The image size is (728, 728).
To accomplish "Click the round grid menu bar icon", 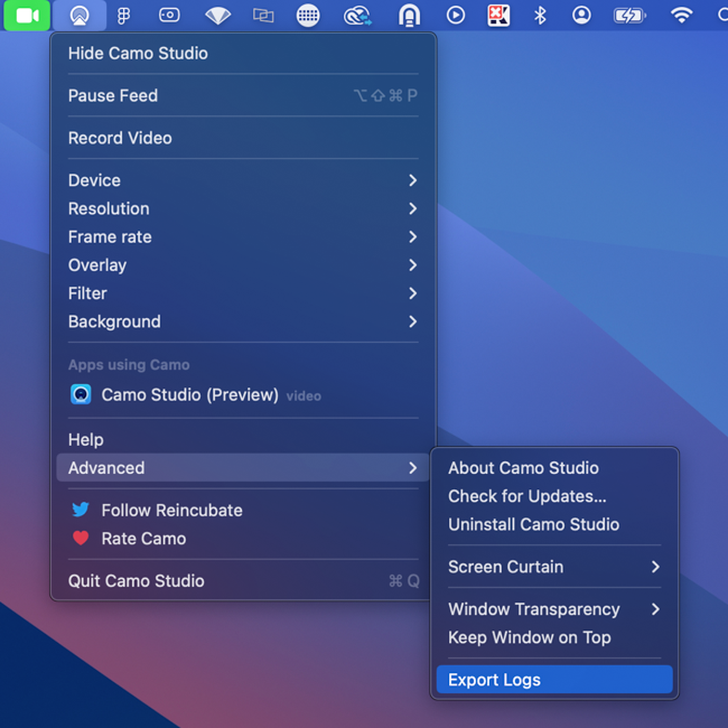I will pyautogui.click(x=308, y=16).
